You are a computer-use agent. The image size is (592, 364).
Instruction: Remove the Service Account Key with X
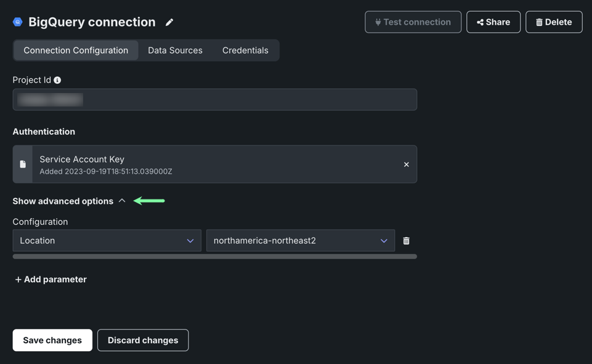pos(406,164)
